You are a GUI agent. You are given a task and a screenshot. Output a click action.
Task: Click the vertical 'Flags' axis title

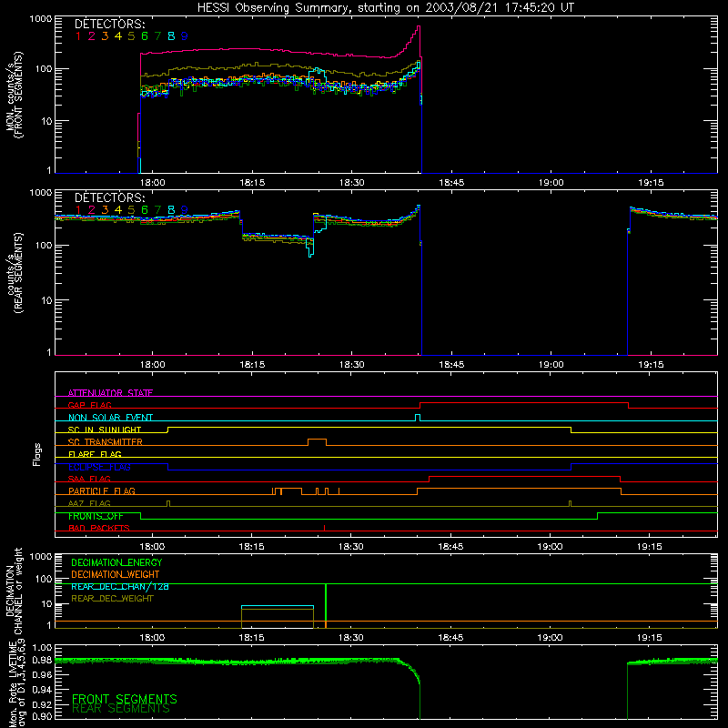[37, 454]
